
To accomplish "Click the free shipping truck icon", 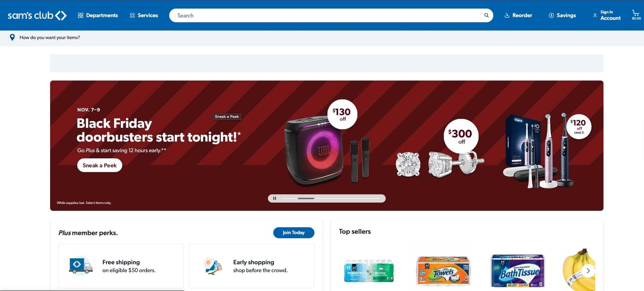I will (x=80, y=266).
